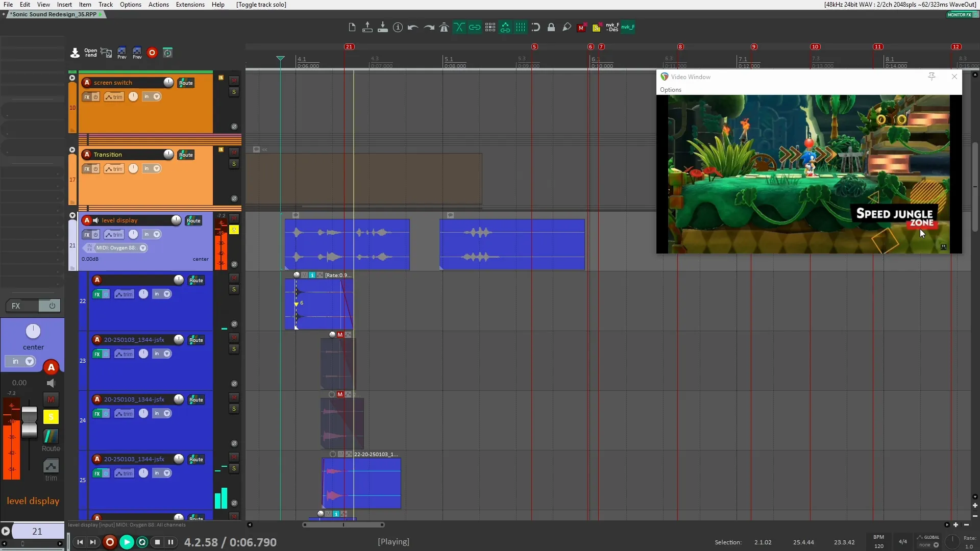Viewport: 980px width, 551px height.
Task: Click the Open rend button
Action: [91, 53]
